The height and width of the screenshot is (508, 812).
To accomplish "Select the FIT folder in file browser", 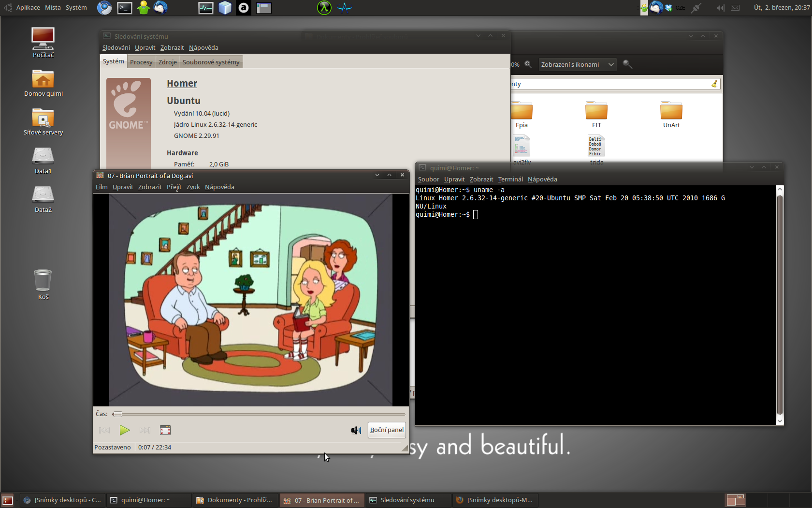I will [596, 115].
